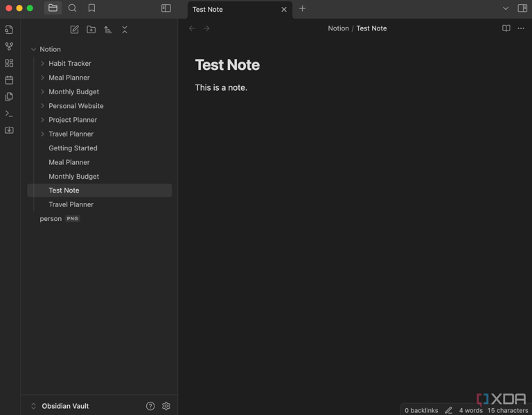The width and height of the screenshot is (532, 415).
Task: Open the daily note calendar icon
Action: [x=9, y=80]
